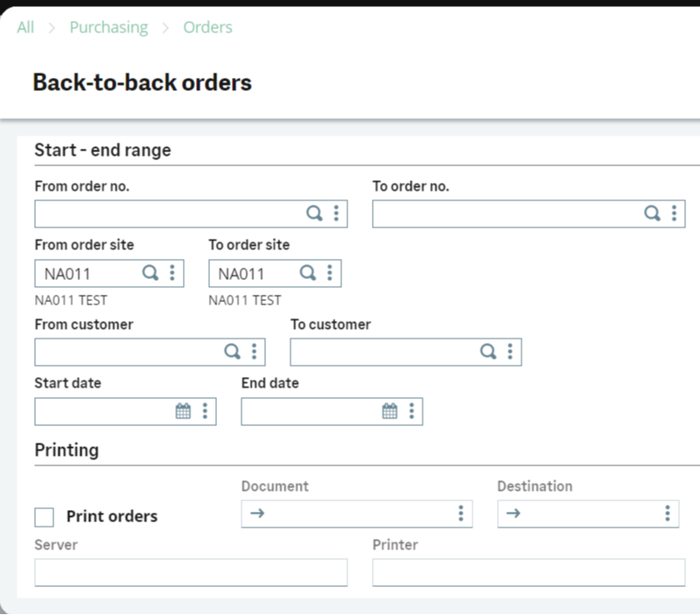
Task: Open the kebab menu beside From order no.
Action: (337, 213)
